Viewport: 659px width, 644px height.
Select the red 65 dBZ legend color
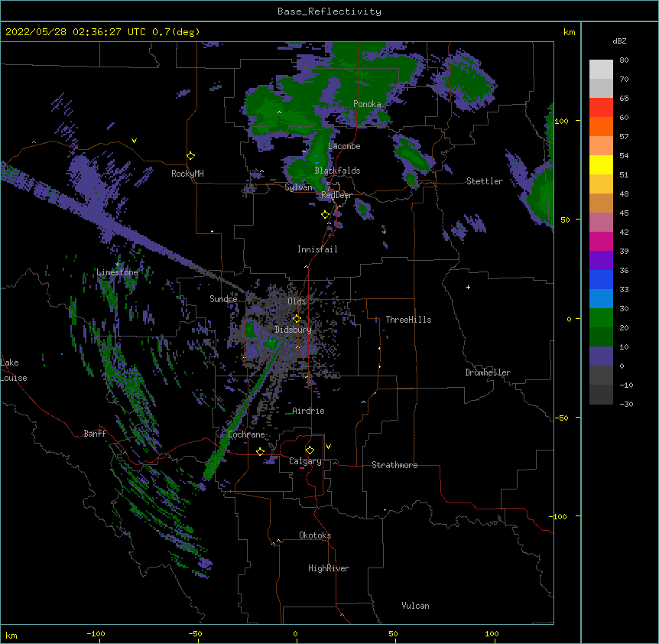tap(601, 107)
